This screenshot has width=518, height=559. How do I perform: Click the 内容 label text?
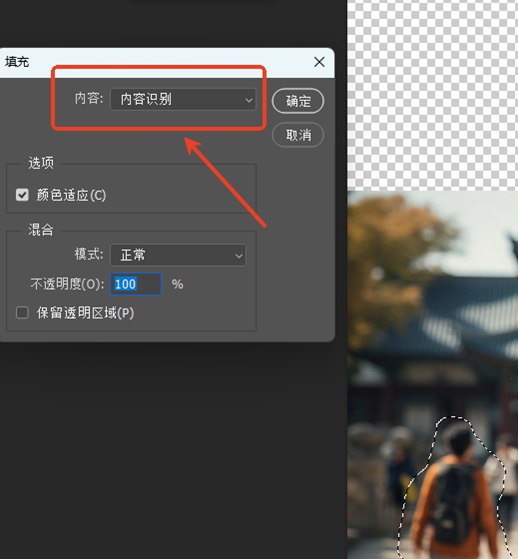tap(89, 98)
